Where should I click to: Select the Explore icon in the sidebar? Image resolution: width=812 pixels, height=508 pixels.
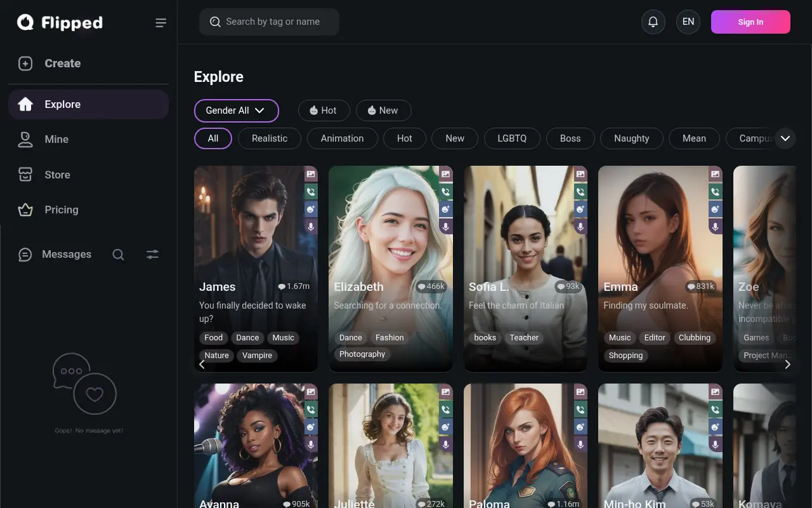tap(25, 104)
